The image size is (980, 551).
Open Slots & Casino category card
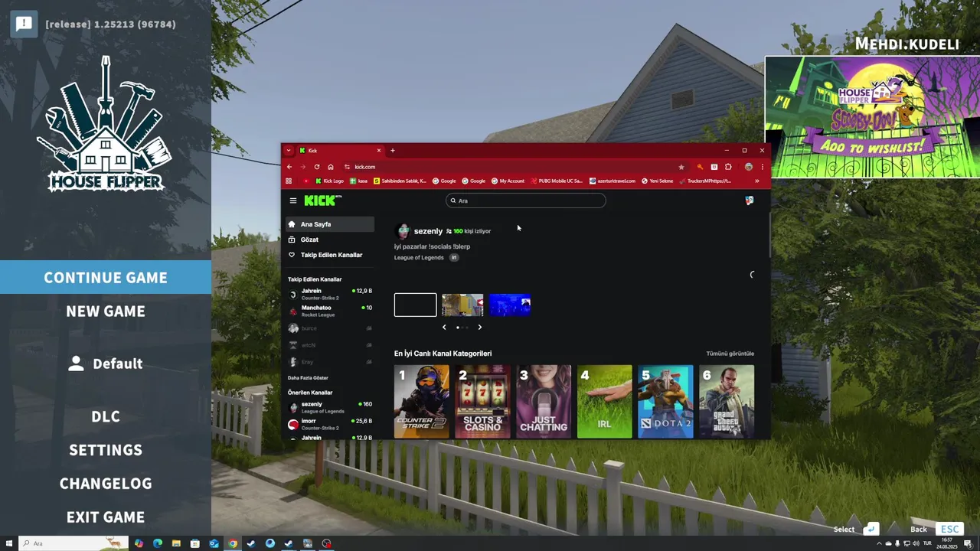[482, 402]
